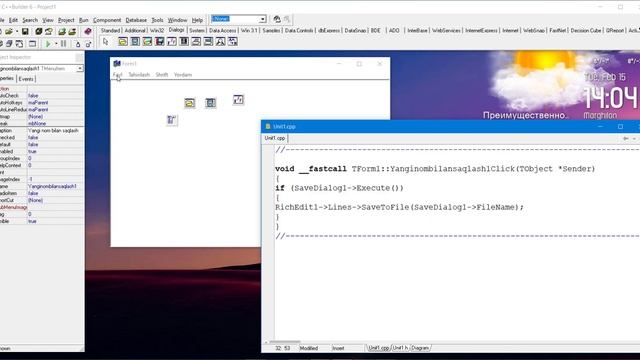Click the Save desktop icon beside combo

click(277, 19)
